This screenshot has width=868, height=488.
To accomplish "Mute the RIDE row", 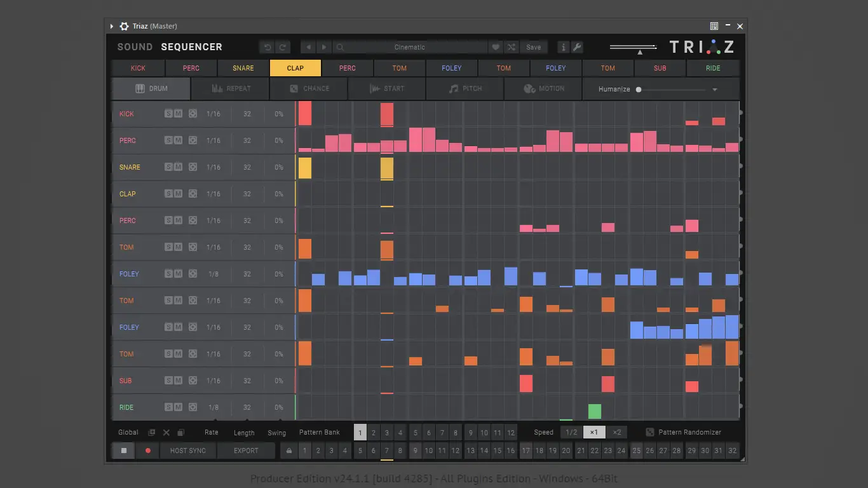I will (x=179, y=407).
